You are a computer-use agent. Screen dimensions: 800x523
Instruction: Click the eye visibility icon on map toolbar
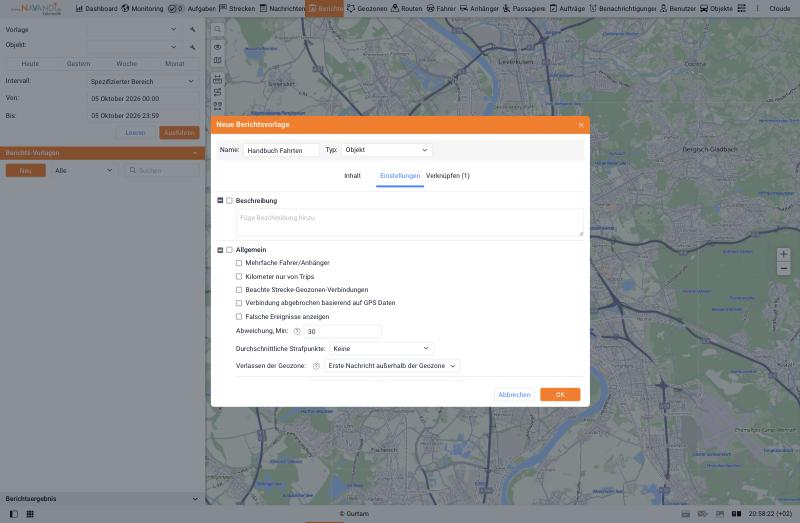[x=217, y=47]
